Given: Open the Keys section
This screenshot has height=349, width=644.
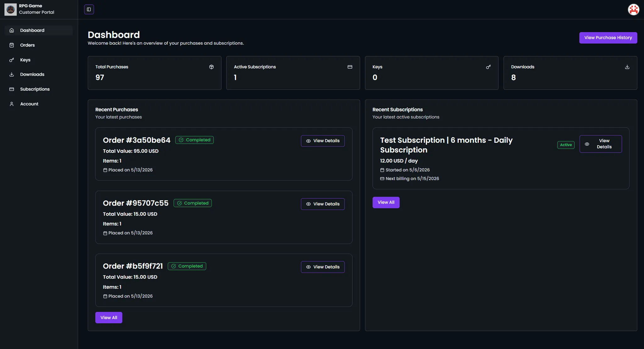Looking at the screenshot, I should (x=38, y=60).
